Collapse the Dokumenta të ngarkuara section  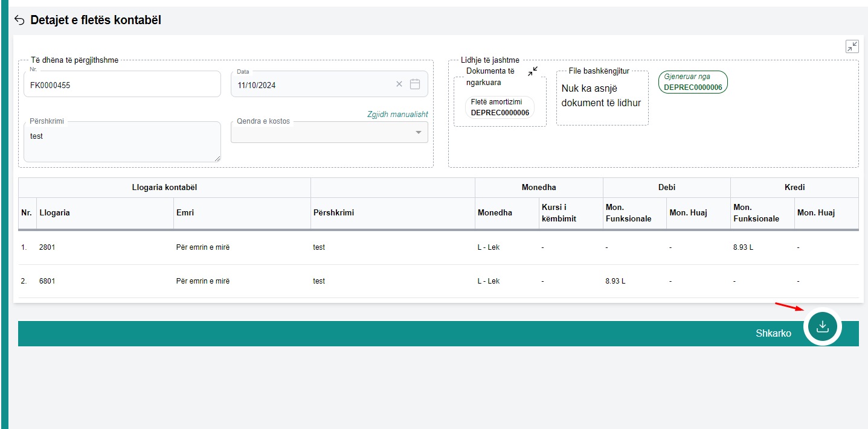(x=532, y=72)
